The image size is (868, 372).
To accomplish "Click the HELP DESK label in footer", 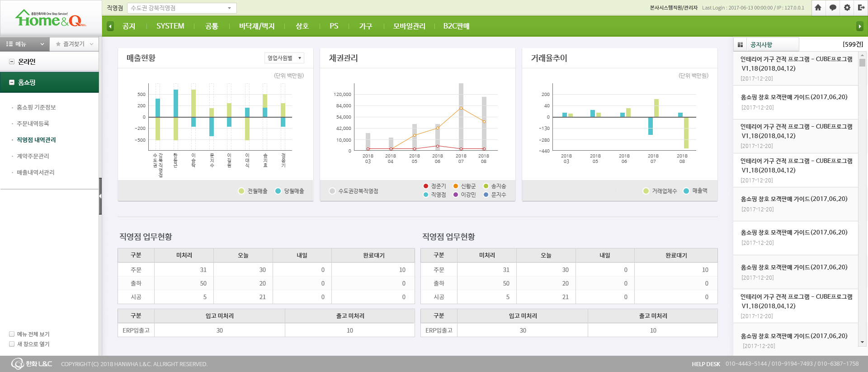I will pos(706,364).
